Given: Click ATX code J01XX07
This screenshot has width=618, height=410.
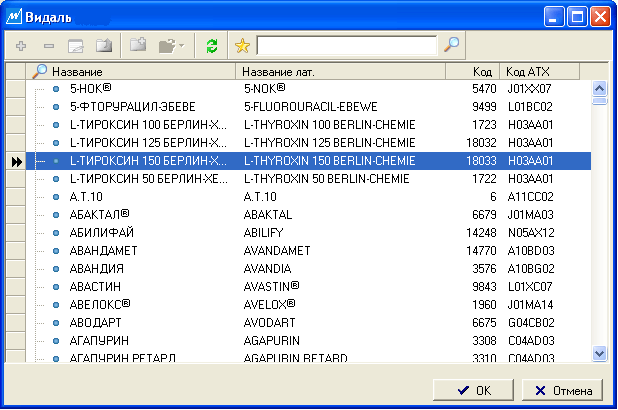Looking at the screenshot, I should 529,89.
